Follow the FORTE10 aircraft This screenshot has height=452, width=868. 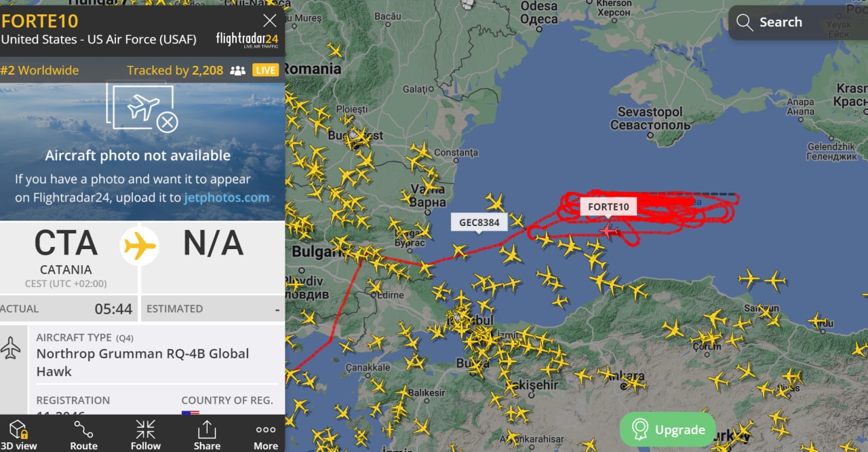click(x=145, y=434)
